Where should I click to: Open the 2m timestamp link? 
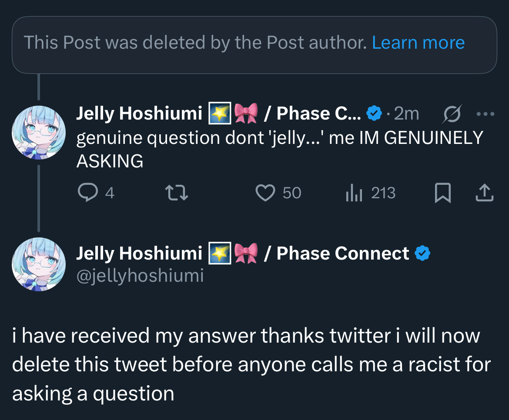[406, 114]
